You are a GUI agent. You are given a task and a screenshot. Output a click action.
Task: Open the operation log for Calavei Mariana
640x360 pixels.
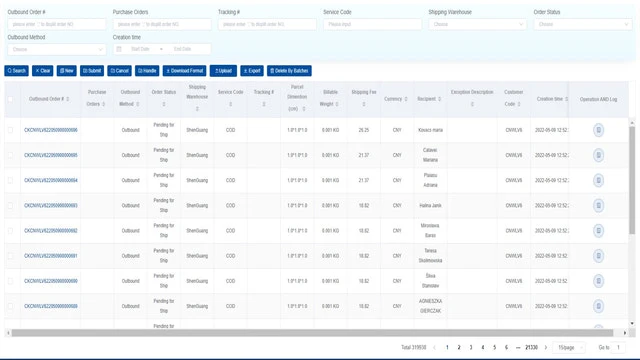point(598,155)
